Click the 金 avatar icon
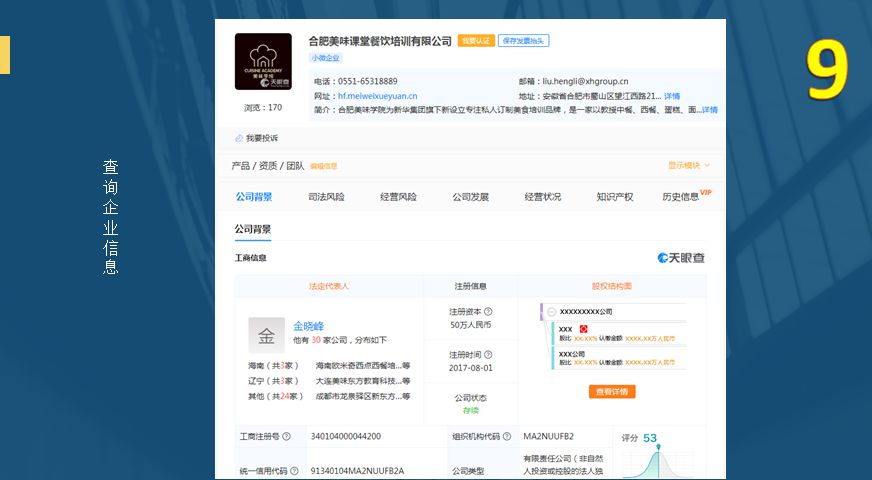This screenshot has height=480, width=872. (266, 335)
